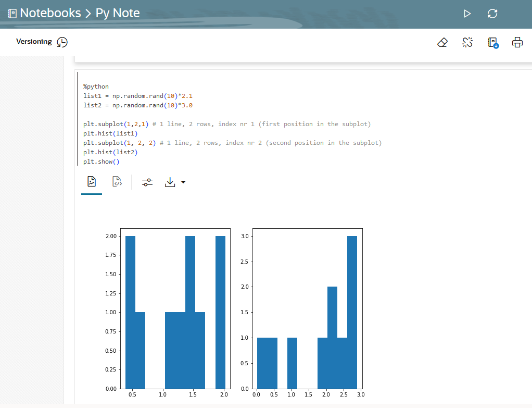Click the %python interpreter line
532x408 pixels.
[96, 86]
